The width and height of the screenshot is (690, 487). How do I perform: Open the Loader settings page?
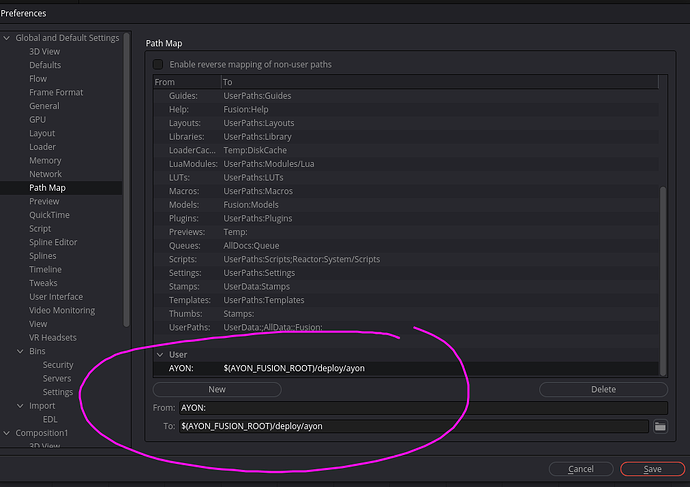[42, 147]
